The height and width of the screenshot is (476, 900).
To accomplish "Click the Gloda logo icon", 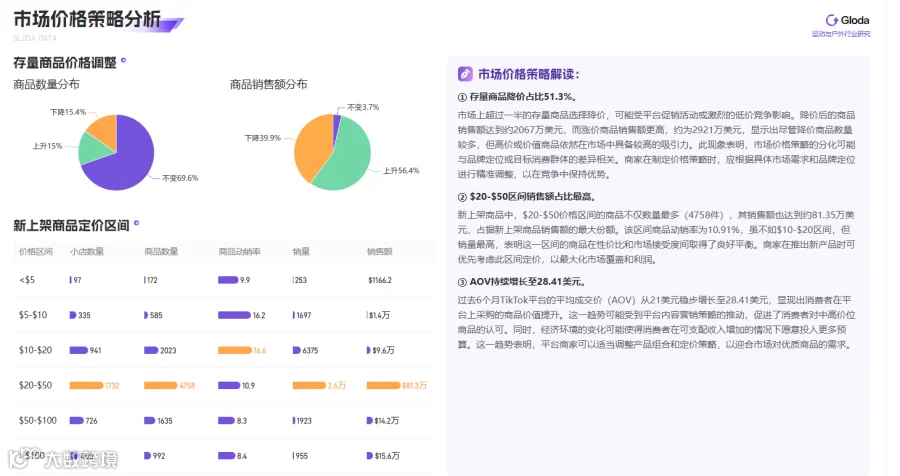I will [x=831, y=20].
